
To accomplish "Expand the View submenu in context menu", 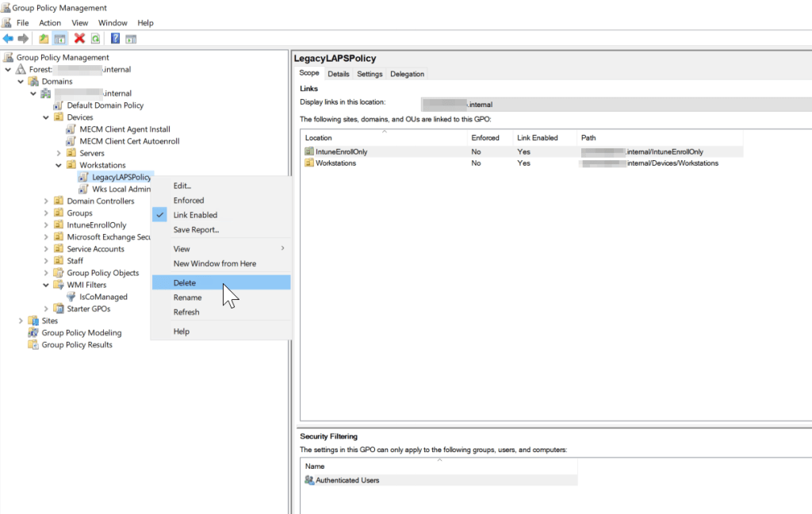I will coord(182,247).
